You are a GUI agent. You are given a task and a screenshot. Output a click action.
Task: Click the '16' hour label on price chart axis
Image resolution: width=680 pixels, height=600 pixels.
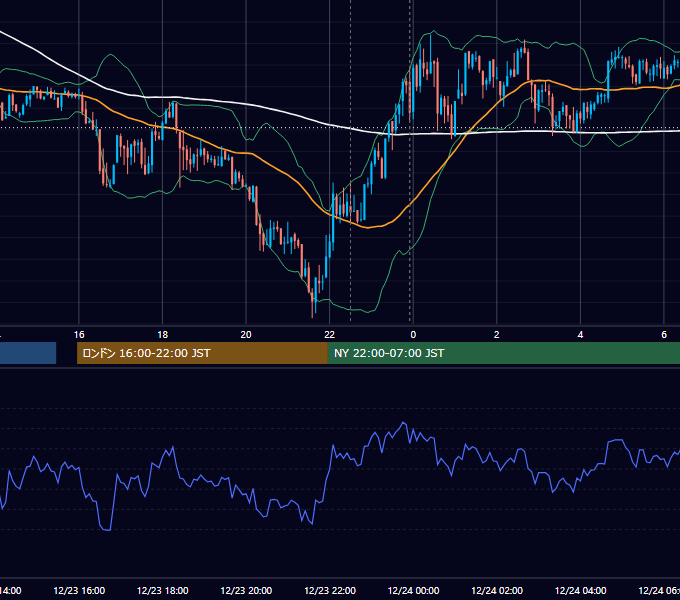click(79, 335)
